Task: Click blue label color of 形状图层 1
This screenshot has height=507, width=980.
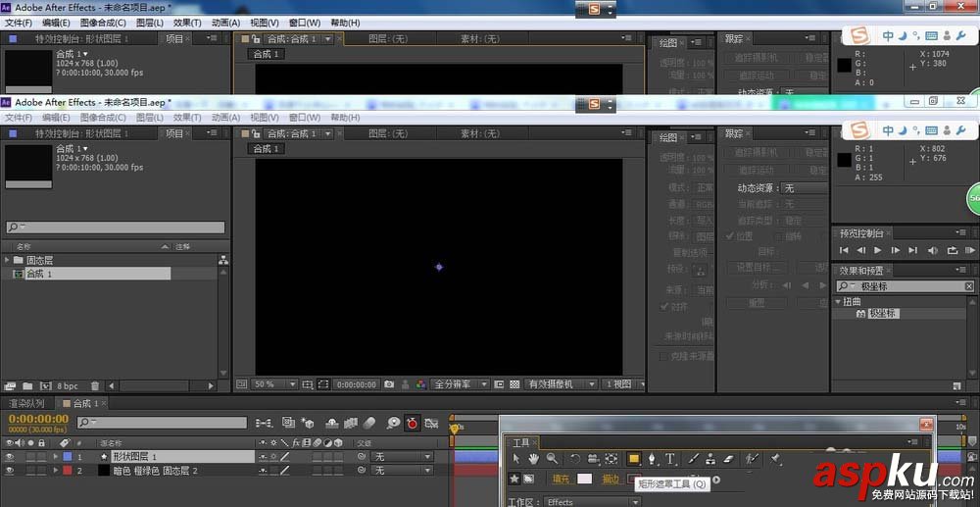Action: 68,457
